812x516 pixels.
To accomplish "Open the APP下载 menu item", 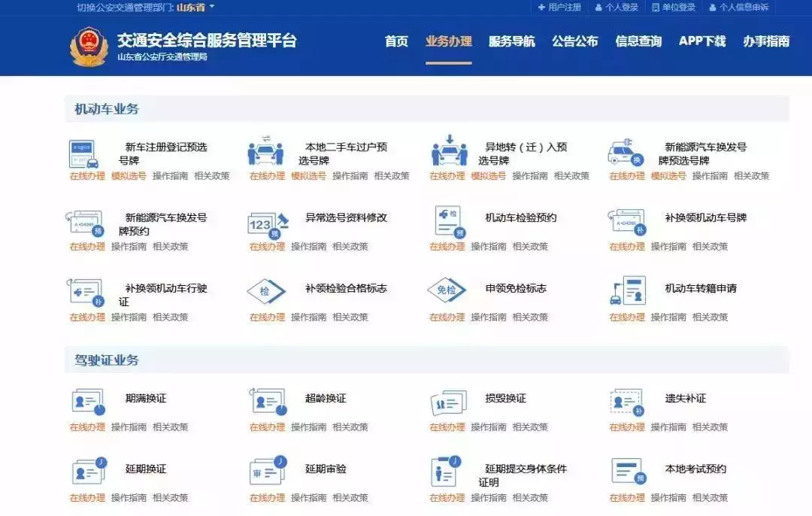I will [702, 42].
